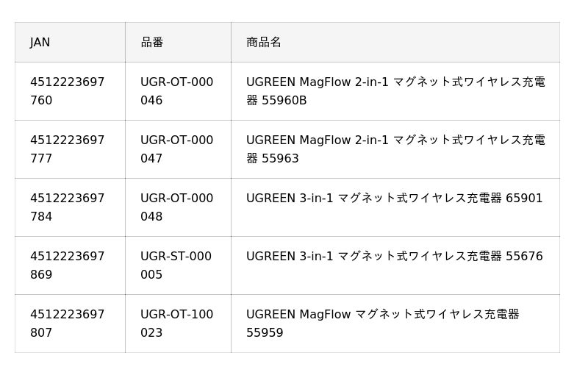The image size is (588, 375).
Task: Click the UGREEN MagFlow 55959 product name
Action: click(382, 324)
